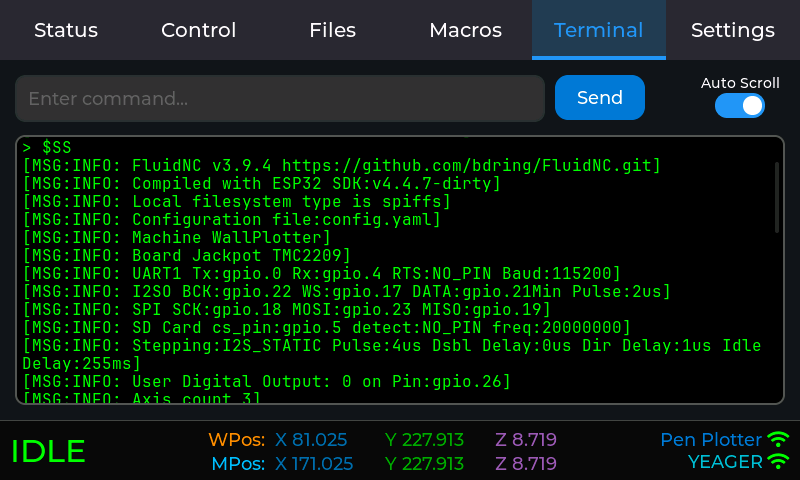Click the IDLE machine state label

[48, 451]
